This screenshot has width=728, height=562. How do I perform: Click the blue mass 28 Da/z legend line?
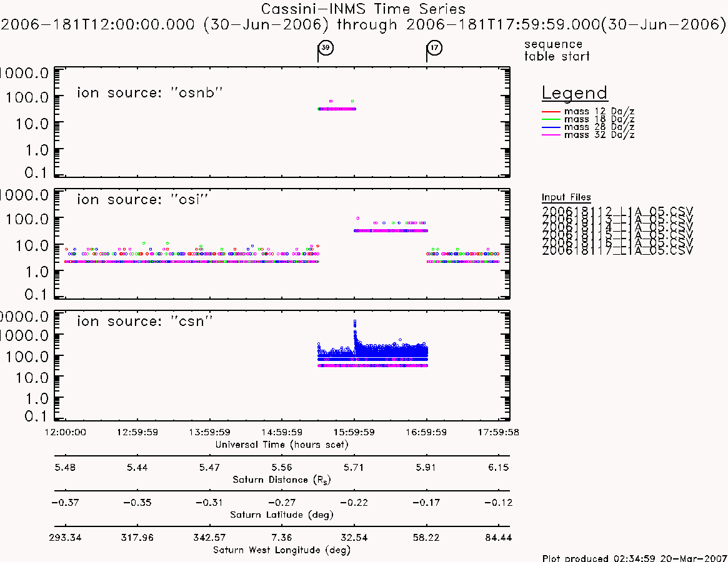pyautogui.click(x=551, y=127)
